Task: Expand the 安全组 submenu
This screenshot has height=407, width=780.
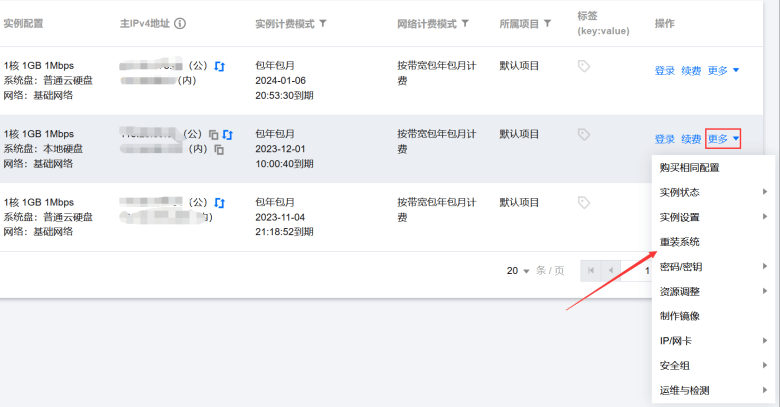Action: pyautogui.click(x=713, y=366)
